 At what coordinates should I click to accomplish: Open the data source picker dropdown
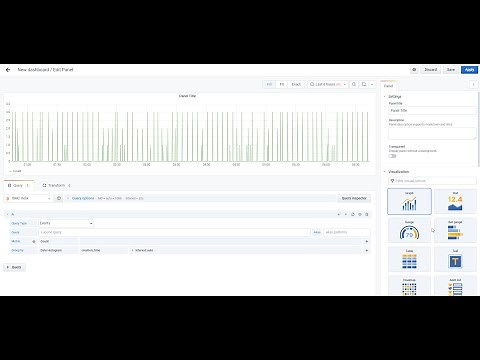pyautogui.click(x=28, y=198)
